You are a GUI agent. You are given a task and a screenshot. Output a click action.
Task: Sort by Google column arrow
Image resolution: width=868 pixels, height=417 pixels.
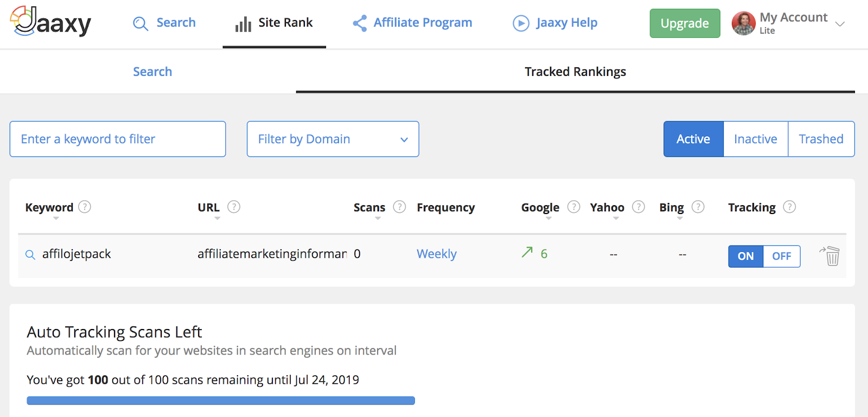pos(548,218)
